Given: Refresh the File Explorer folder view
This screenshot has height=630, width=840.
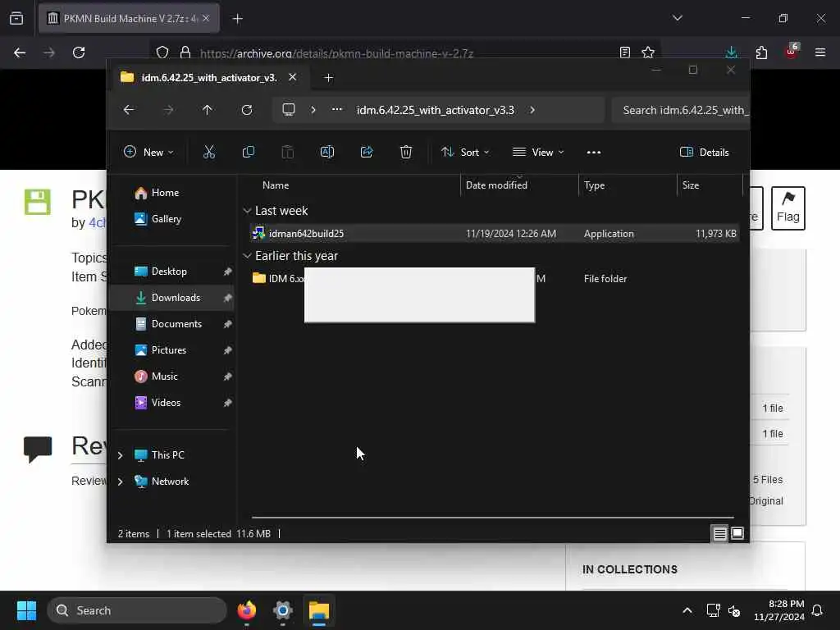Looking at the screenshot, I should click(x=247, y=110).
